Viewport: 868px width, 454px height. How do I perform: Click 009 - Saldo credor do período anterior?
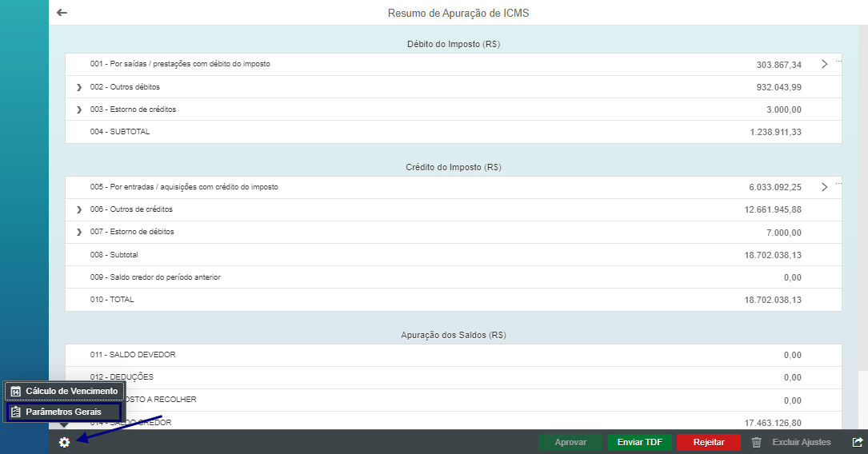(155, 277)
